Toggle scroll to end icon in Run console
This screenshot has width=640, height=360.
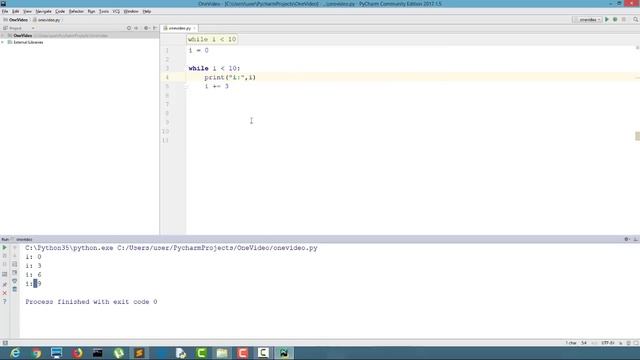14,273
